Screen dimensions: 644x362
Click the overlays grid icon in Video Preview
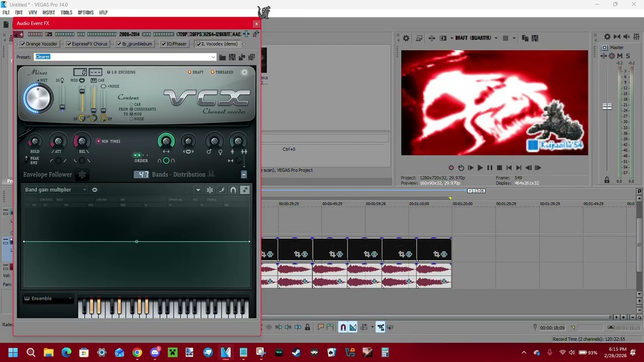(506, 38)
